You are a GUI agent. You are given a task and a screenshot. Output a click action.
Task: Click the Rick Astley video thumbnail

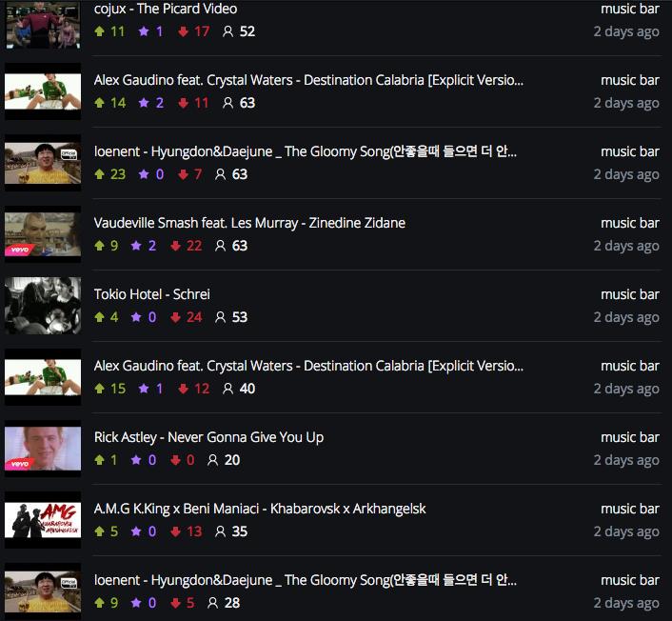[x=42, y=448]
